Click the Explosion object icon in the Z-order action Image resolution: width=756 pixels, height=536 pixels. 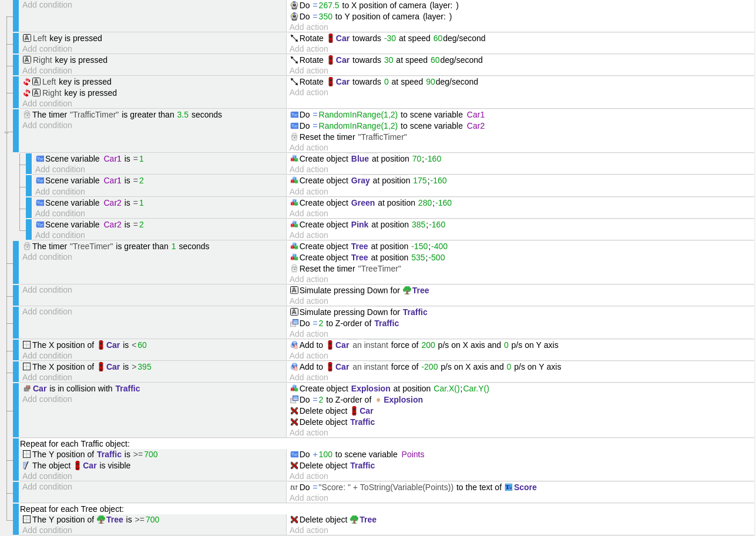click(x=378, y=400)
